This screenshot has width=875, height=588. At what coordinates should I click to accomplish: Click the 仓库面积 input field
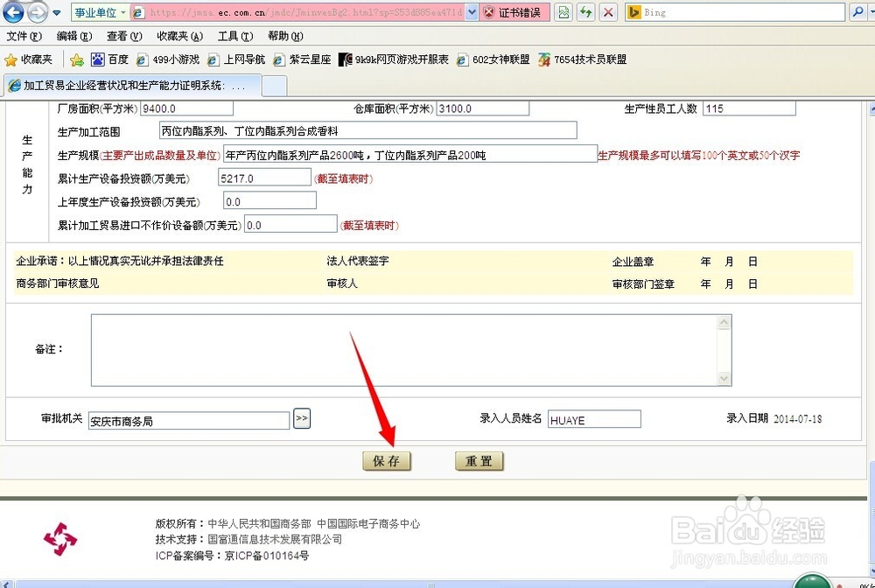[482, 108]
